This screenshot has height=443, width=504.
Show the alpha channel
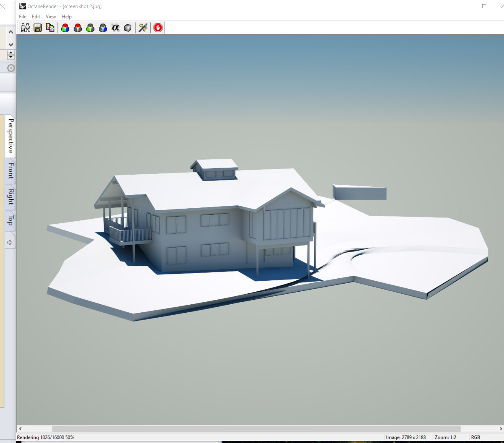coord(115,28)
